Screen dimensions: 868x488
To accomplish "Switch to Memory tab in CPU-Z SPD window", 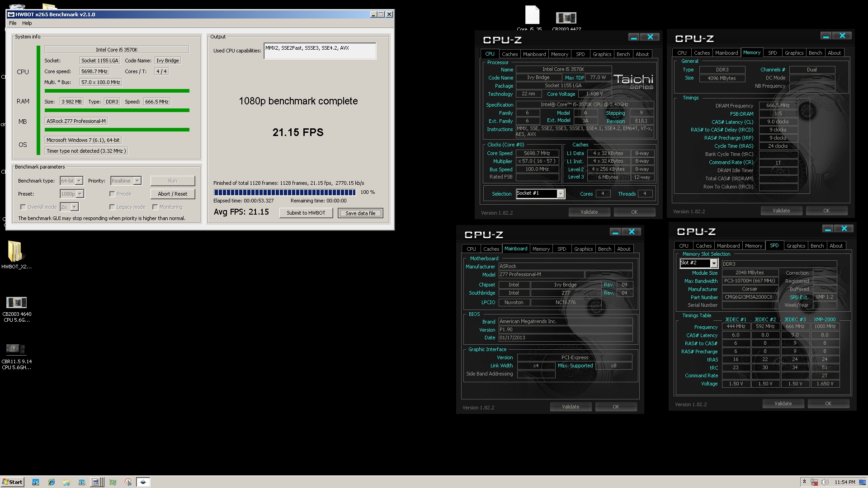I will [753, 246].
